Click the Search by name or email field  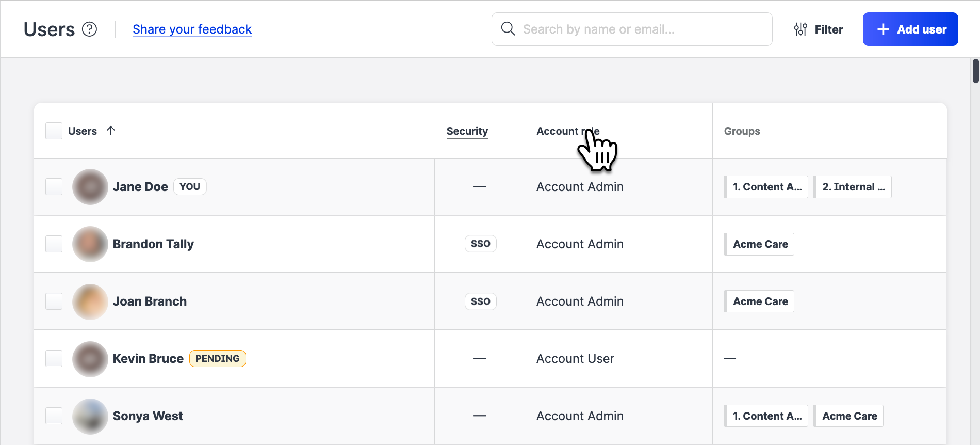pyautogui.click(x=640, y=29)
